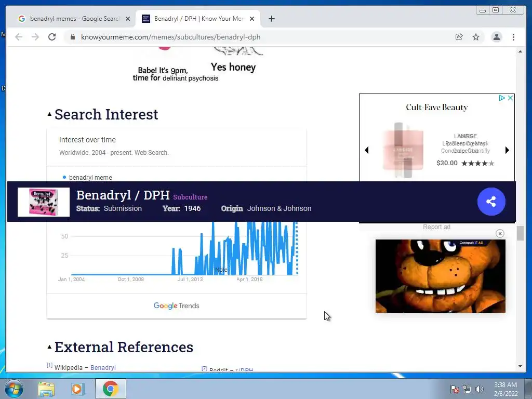Screen dimensions: 532x399
Task: Click the scrollbar up arrow
Action: click(520, 51)
